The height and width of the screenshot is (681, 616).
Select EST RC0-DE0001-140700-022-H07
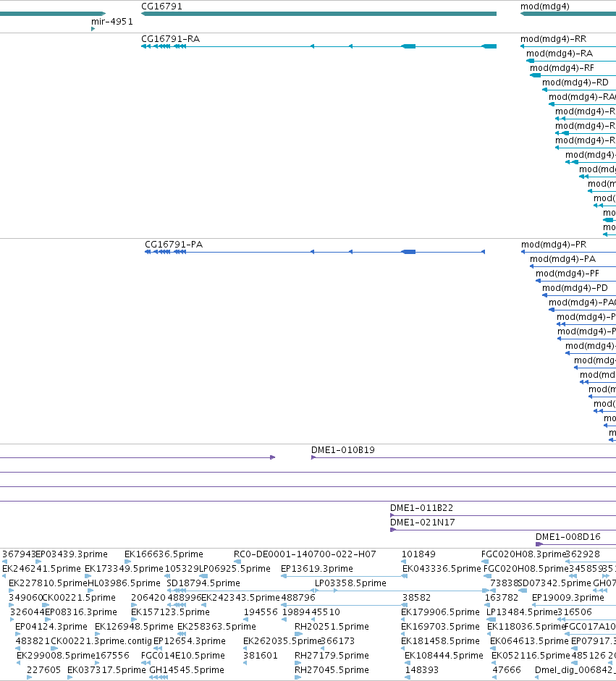pyautogui.click(x=305, y=554)
